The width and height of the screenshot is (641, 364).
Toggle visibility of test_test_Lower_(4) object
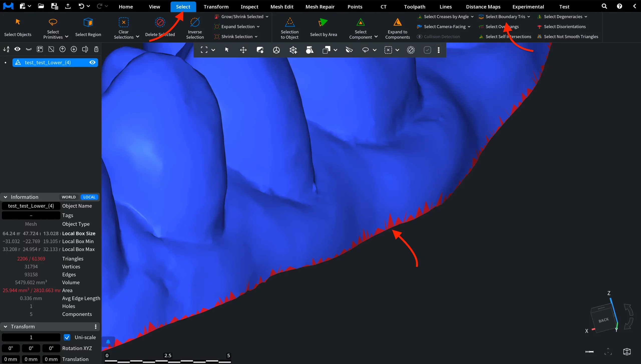tap(92, 62)
